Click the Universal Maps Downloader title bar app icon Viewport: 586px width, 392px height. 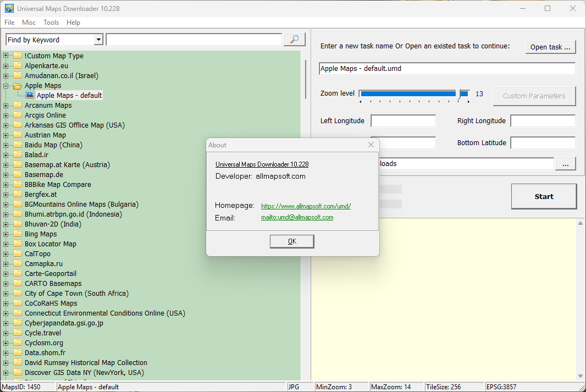click(x=9, y=8)
